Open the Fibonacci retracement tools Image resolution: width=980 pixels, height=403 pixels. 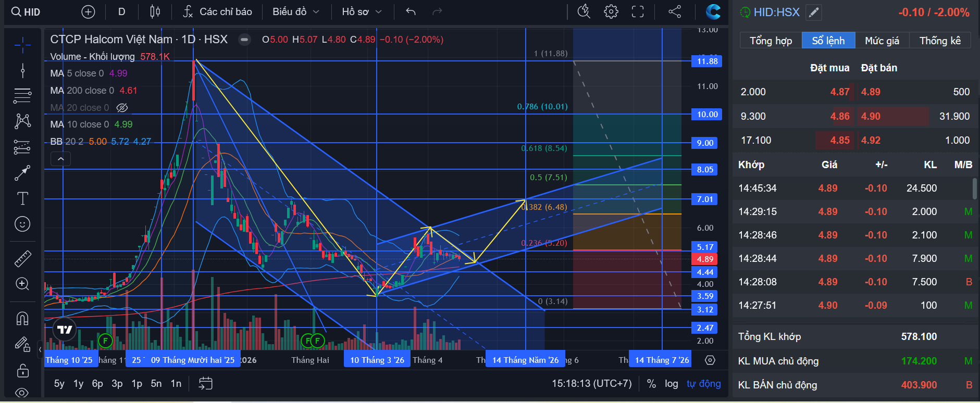coord(22,96)
